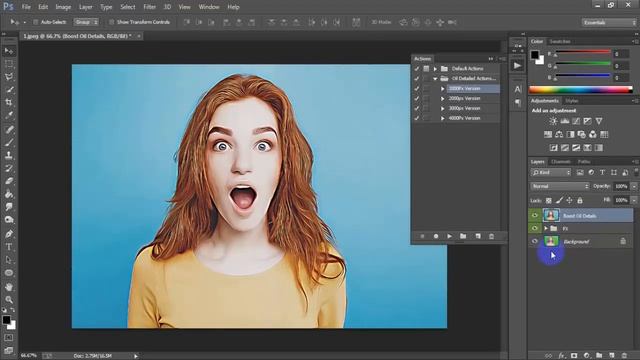
Task: Stop playing or recording action
Action: point(422,236)
